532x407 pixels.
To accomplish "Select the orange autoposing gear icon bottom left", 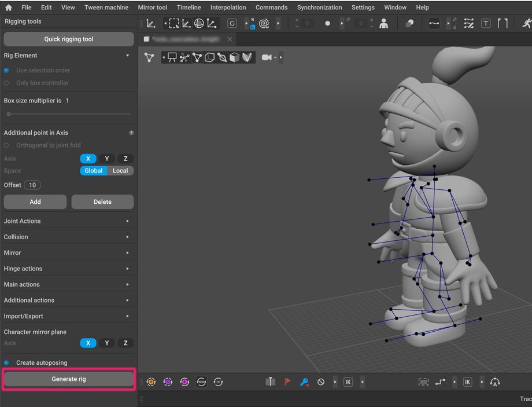I will (151, 382).
